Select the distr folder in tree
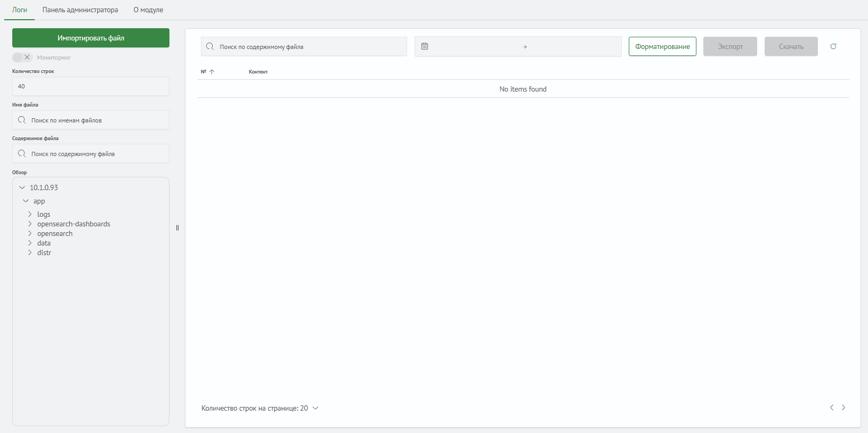Image resolution: width=868 pixels, height=433 pixels. [44, 252]
